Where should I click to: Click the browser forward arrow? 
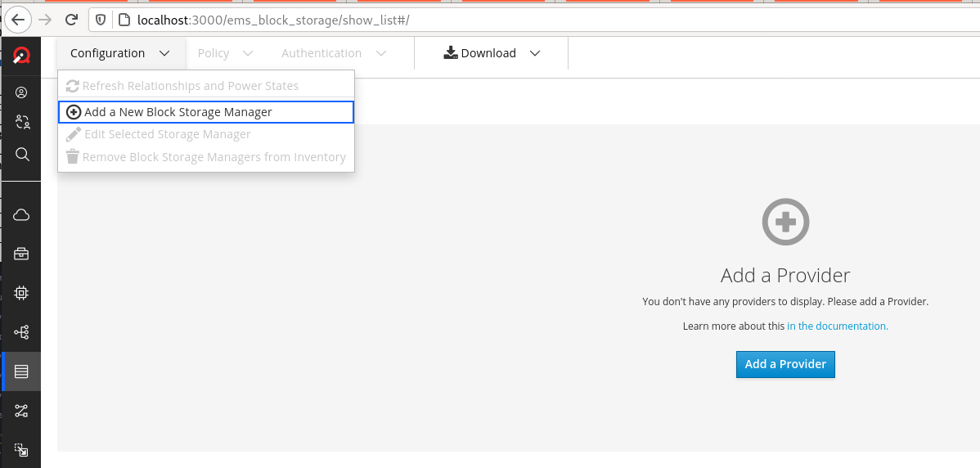coord(45,20)
